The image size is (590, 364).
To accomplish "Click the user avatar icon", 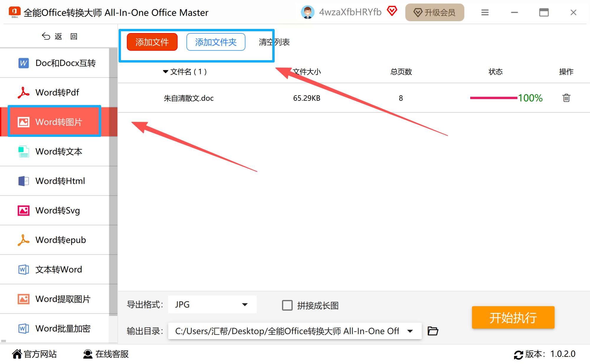I will (x=307, y=12).
